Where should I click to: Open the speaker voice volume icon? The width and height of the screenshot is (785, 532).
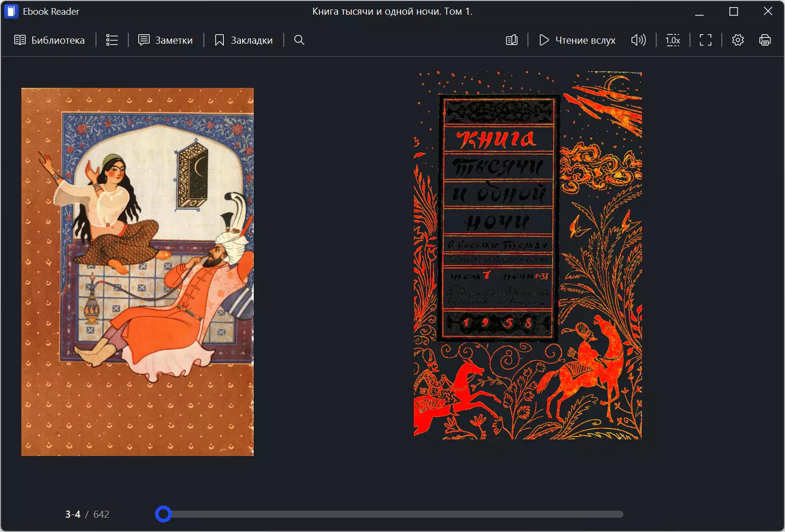(638, 40)
